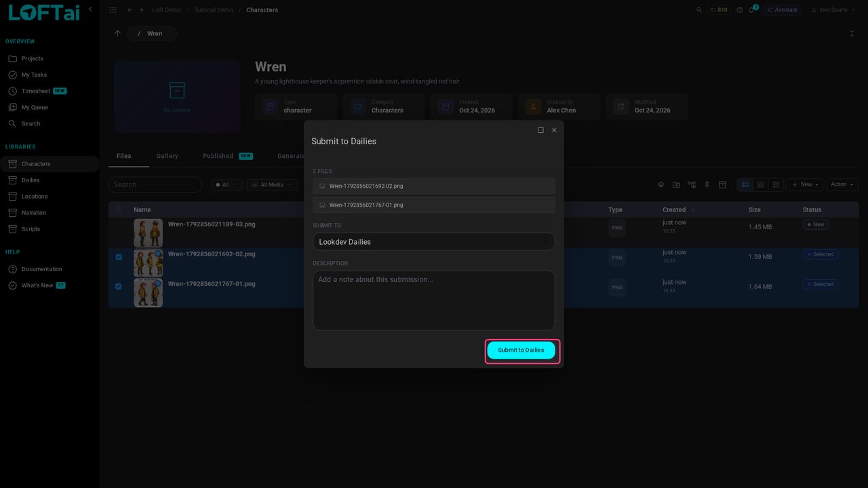The height and width of the screenshot is (488, 868).
Task: Click the files Search field
Action: coord(155,184)
